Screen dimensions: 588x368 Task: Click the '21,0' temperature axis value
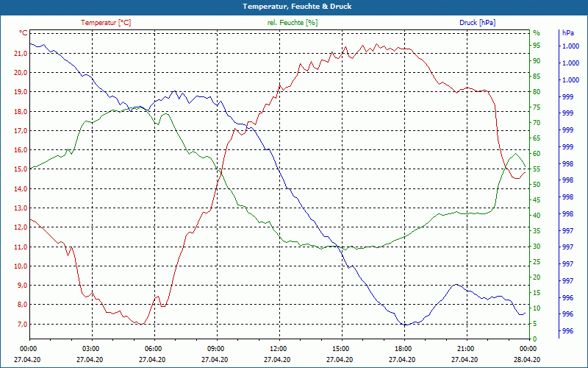click(x=21, y=53)
